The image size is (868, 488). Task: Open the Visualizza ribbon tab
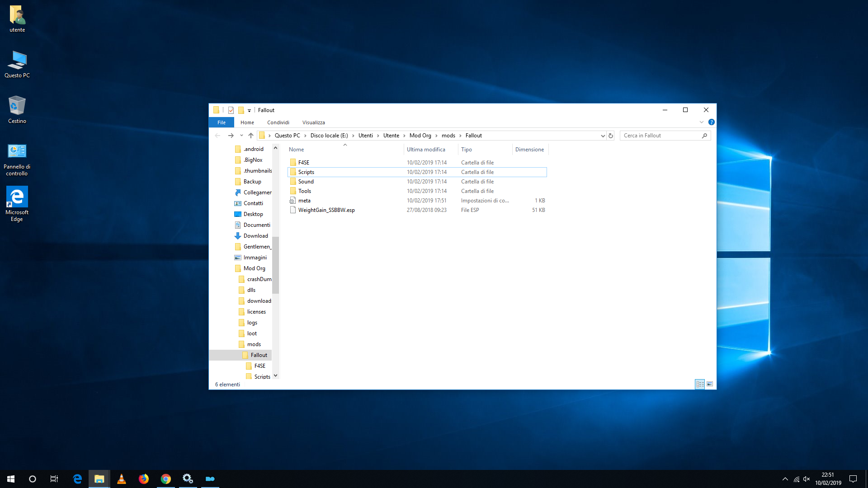(313, 122)
